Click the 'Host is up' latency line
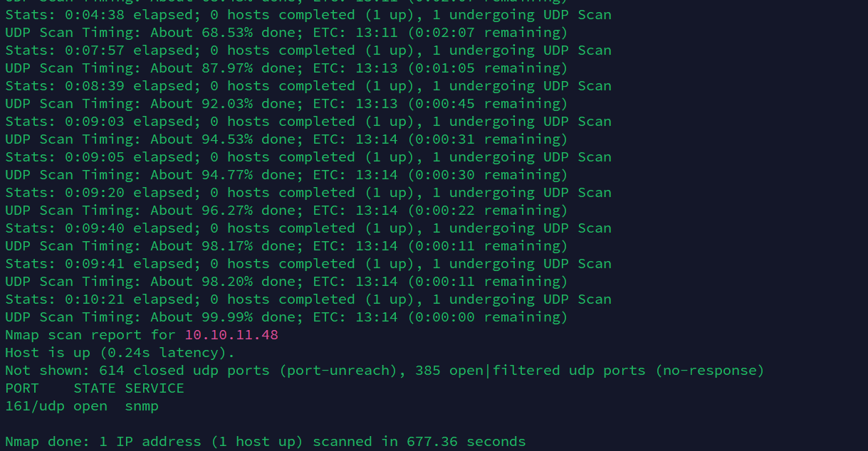The height and width of the screenshot is (451, 868). (x=120, y=353)
